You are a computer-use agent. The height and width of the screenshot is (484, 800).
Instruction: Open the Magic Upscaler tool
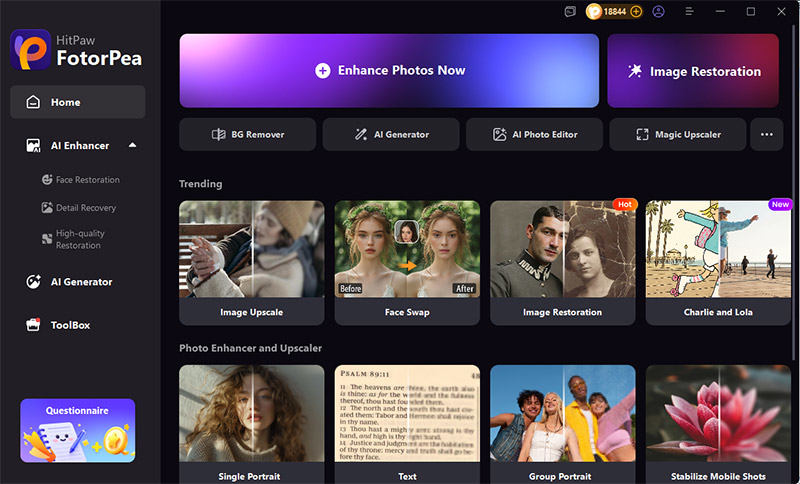click(678, 135)
